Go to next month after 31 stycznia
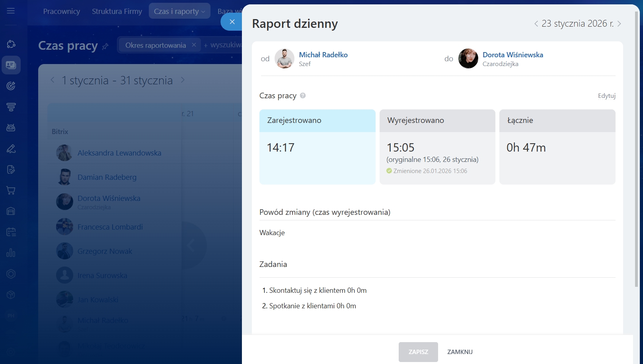This screenshot has height=364, width=643. point(183,80)
